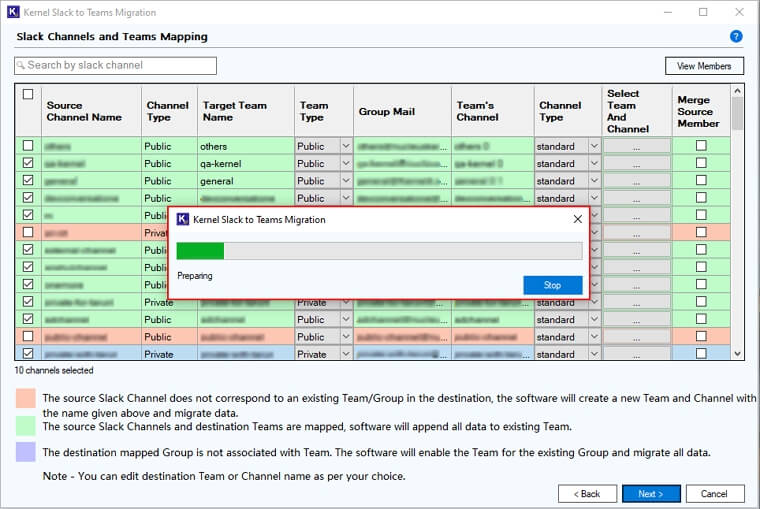Click the Kernel icon in progress dialog title

182,219
